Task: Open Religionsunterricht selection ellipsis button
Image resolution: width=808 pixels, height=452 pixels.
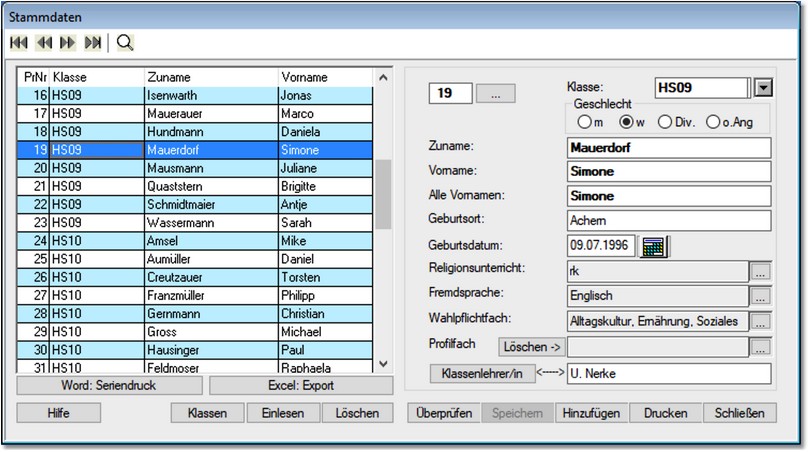Action: pos(761,272)
